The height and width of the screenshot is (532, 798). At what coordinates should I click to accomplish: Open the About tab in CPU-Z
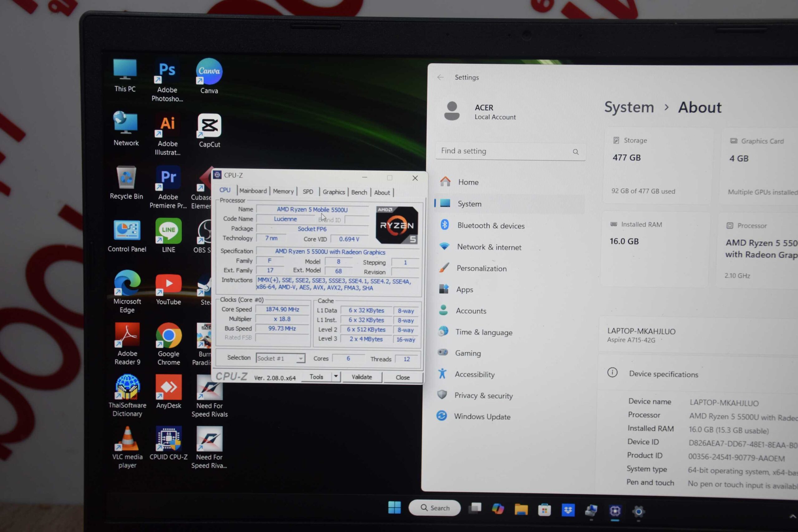tap(382, 193)
